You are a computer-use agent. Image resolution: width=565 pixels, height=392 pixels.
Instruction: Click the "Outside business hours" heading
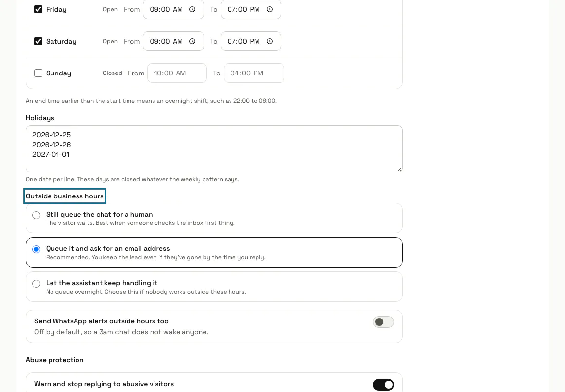coord(65,196)
